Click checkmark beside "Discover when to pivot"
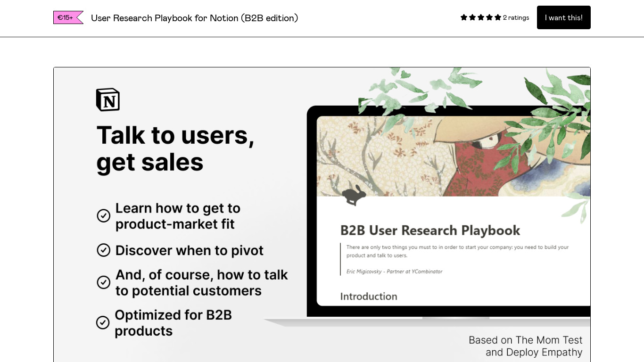644x362 pixels. pos(104,250)
